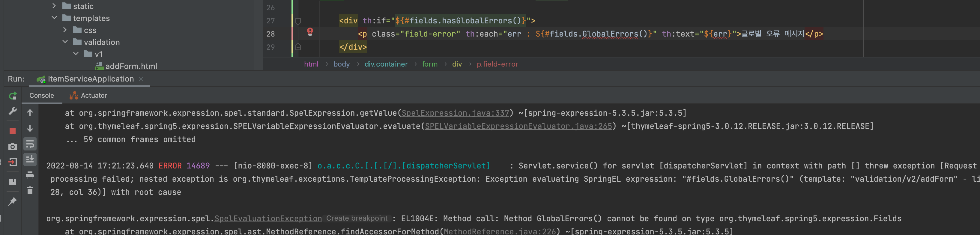Click the exit application icon in Run toolbar
Image resolution: width=980 pixels, height=235 pixels.
pos(13,162)
